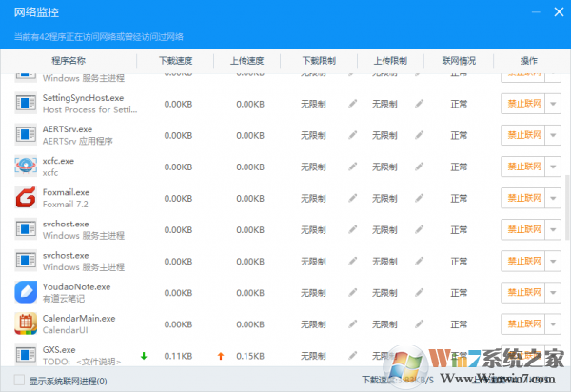This screenshot has height=392, width=571.
Task: Sort by the 上传速度 column header
Action: point(247,60)
